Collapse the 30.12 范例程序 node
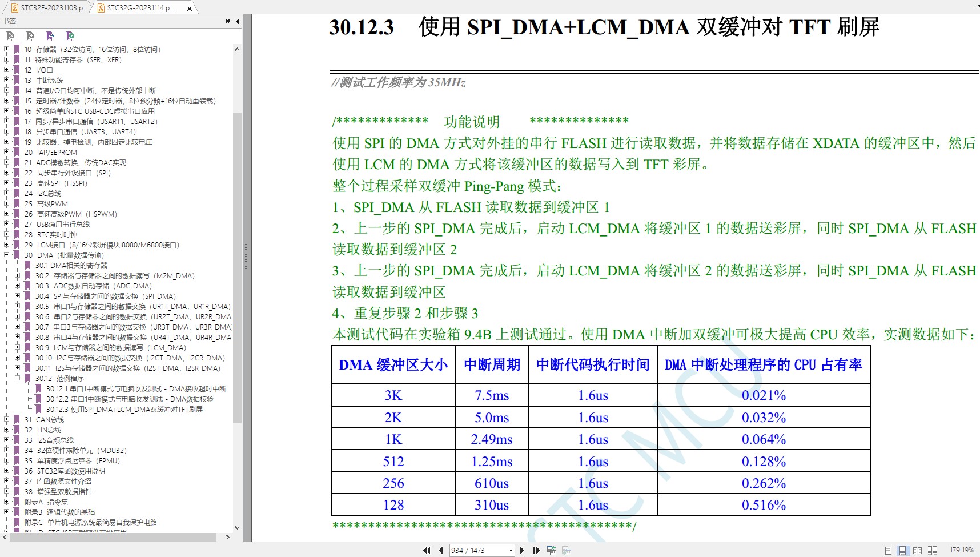This screenshot has height=557, width=980. 18,379
